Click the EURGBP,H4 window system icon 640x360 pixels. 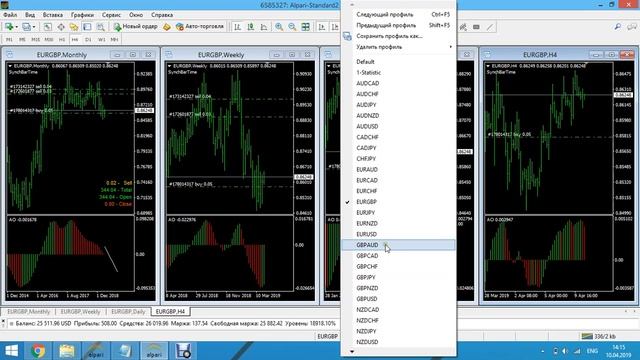[487, 55]
